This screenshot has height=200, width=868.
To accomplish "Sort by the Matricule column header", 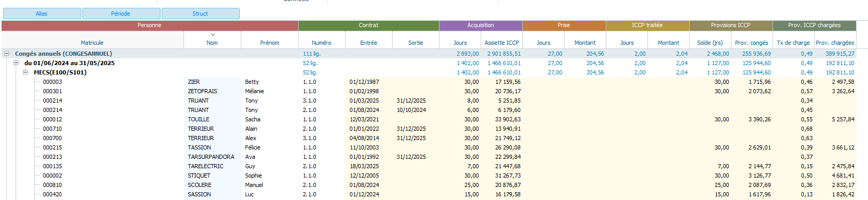I will 92,43.
